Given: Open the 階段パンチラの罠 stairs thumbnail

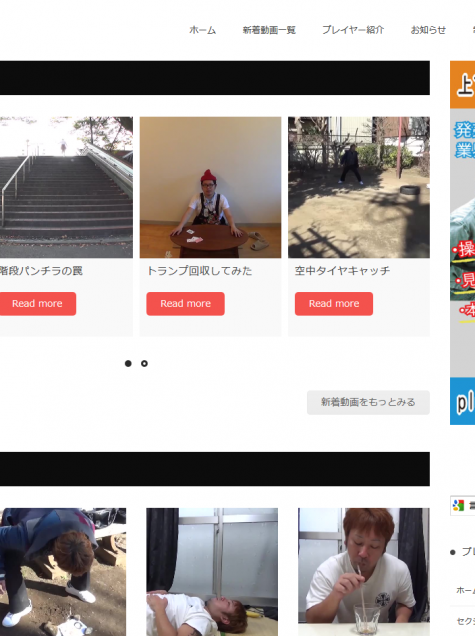Looking at the screenshot, I should point(66,187).
